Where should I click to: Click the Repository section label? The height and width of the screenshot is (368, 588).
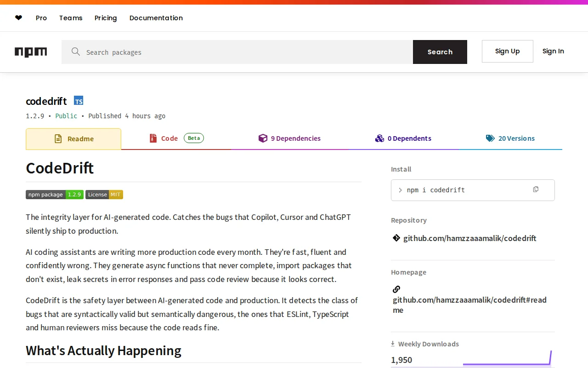(x=409, y=220)
